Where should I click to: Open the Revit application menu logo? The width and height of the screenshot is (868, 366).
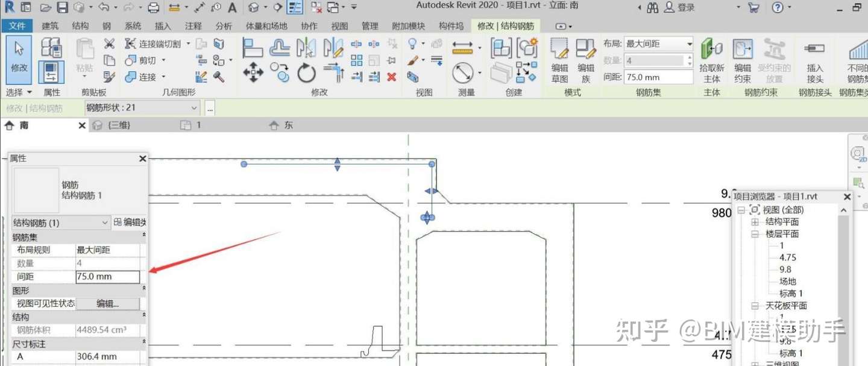(8, 7)
